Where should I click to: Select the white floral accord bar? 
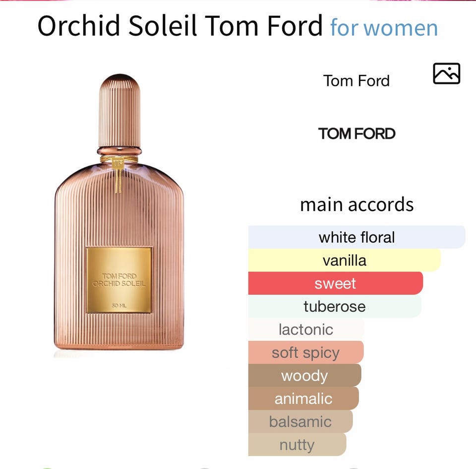click(x=357, y=237)
